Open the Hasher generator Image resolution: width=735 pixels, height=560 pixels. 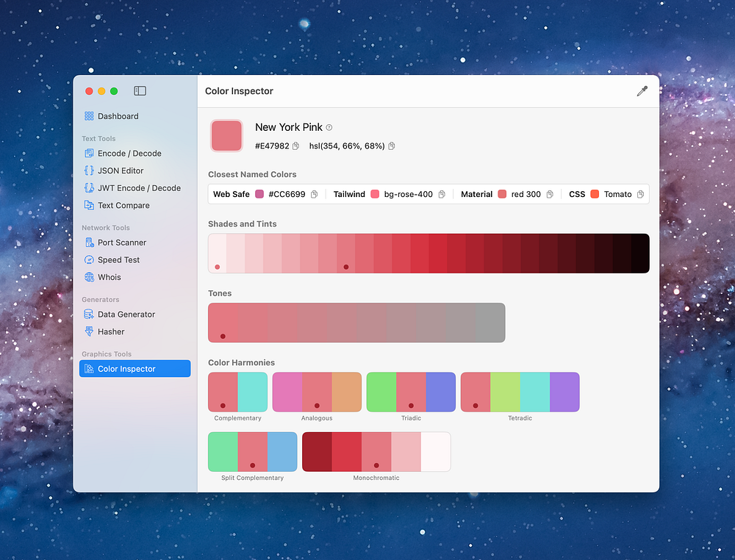coord(111,332)
